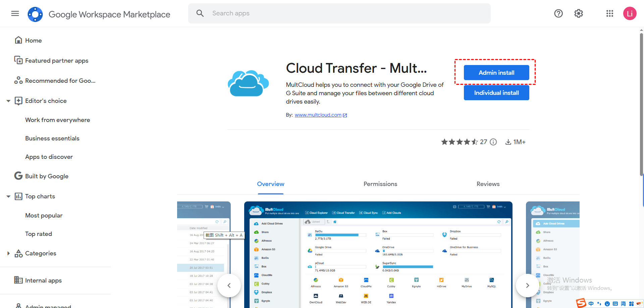Open Business essentials in sidebar
Image resolution: width=644 pixels, height=308 pixels.
pyautogui.click(x=52, y=138)
